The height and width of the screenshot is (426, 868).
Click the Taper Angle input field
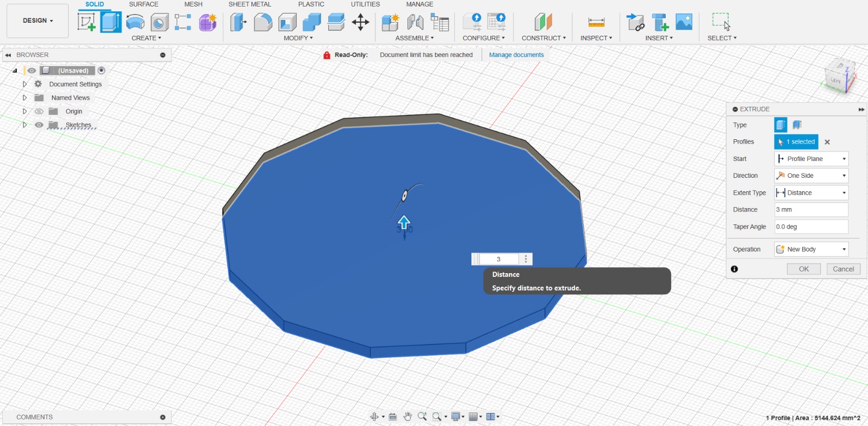click(811, 227)
